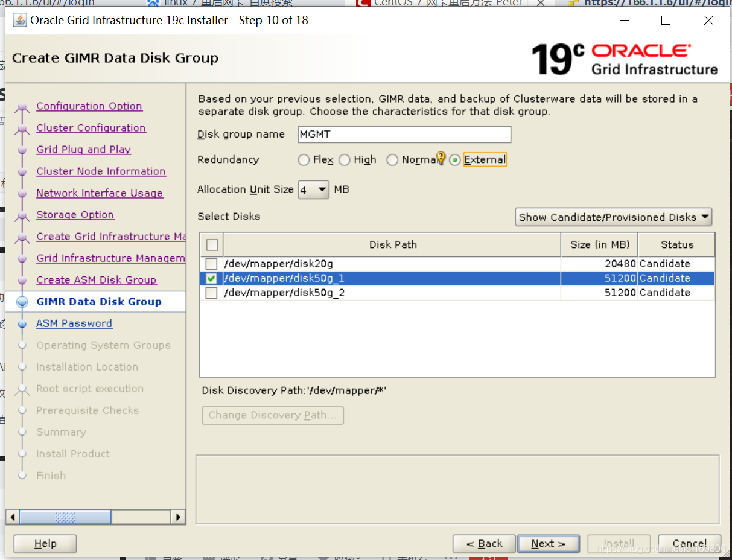Open the Grid Infrastructure Management step link
This screenshot has height=560, width=732.
[x=111, y=258]
